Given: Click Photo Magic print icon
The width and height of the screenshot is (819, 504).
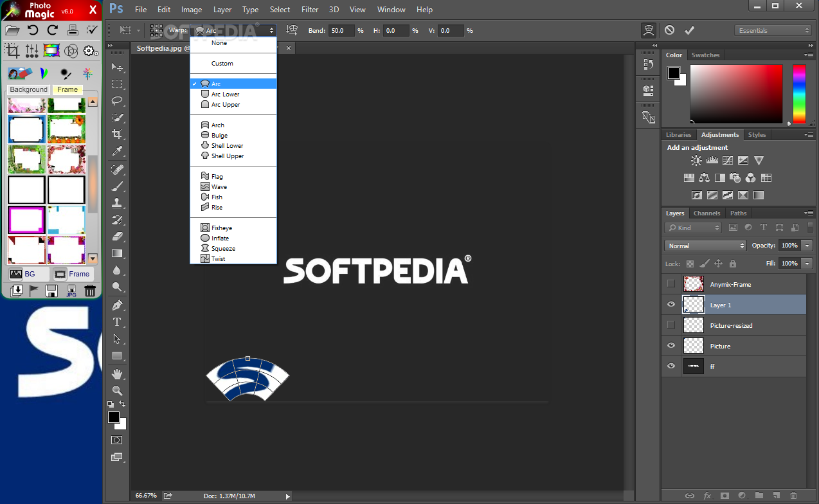Looking at the screenshot, I should pyautogui.click(x=73, y=30).
